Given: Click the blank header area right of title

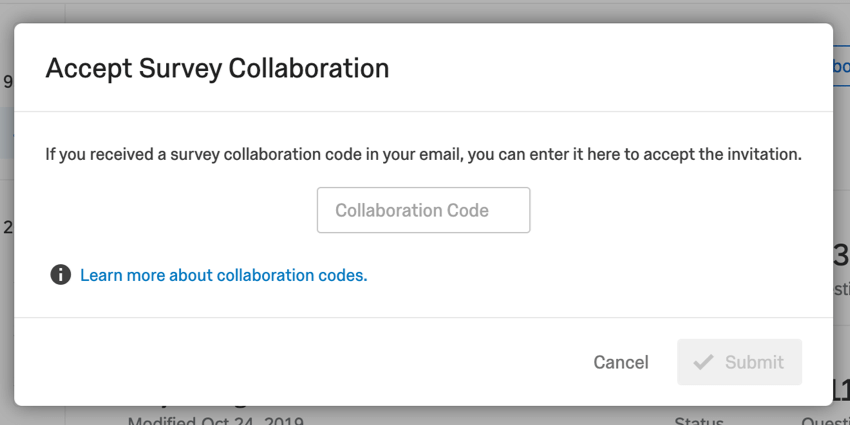Looking at the screenshot, I should 600,68.
